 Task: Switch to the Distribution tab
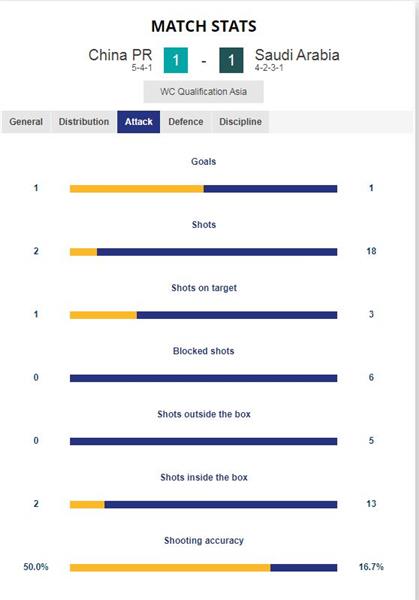(84, 122)
